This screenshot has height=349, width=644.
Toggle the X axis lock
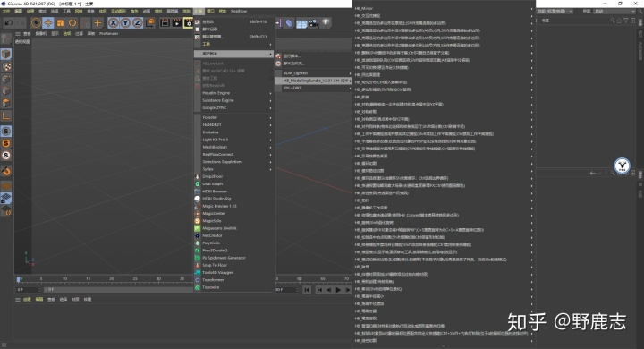click(x=114, y=23)
